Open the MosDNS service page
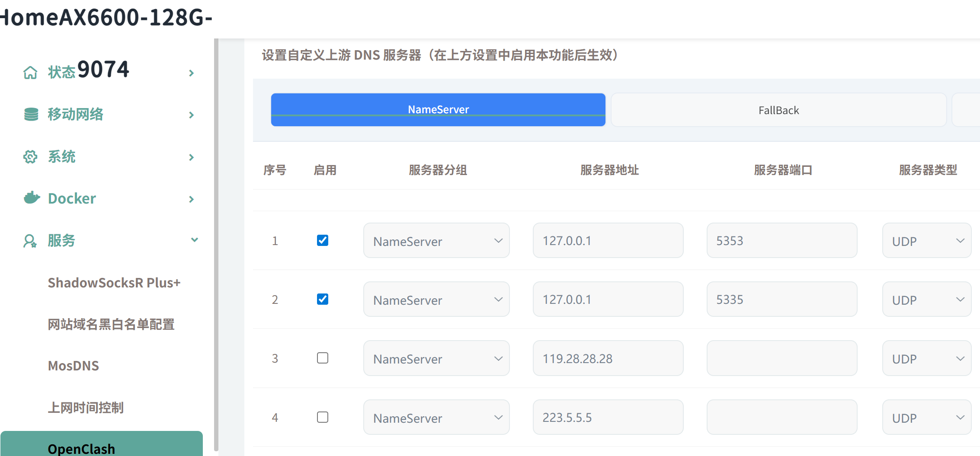The width and height of the screenshot is (980, 456). (74, 366)
